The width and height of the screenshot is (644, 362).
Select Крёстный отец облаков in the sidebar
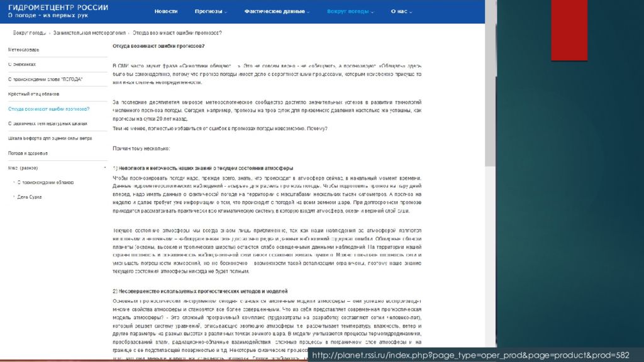34,94
